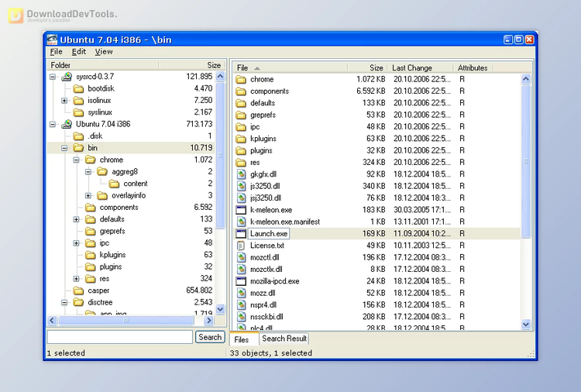Click the folder tree's right arrow
581x392 pixels.
pos(209,321)
